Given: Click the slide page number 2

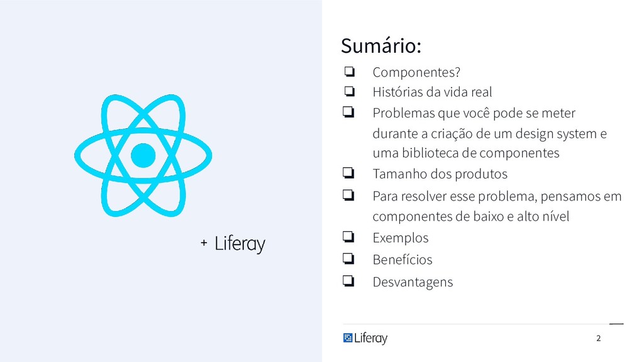Looking at the screenshot, I should 599,338.
